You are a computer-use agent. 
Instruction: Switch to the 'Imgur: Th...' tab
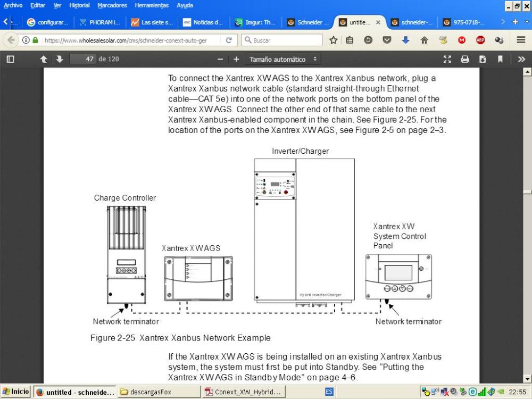(255, 22)
